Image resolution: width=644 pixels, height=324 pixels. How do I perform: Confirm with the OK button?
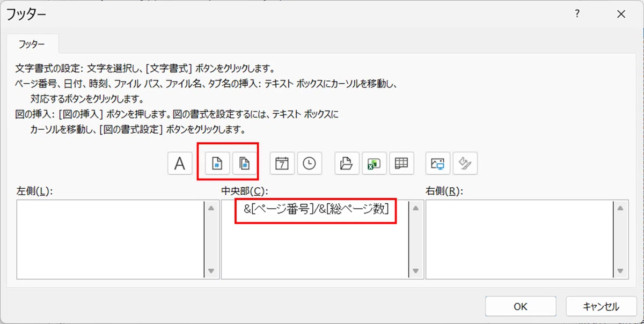pyautogui.click(x=520, y=306)
